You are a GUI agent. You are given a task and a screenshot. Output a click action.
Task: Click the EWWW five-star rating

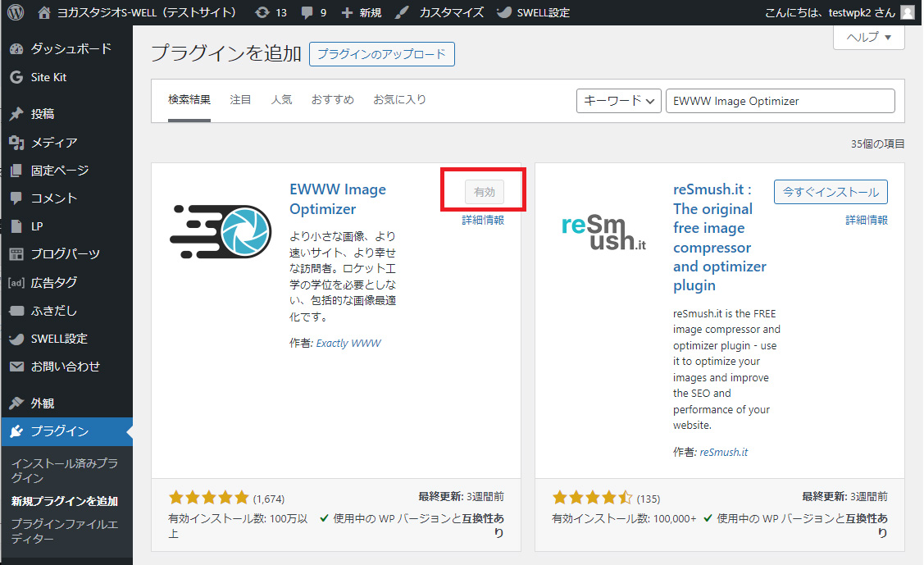coord(208,498)
